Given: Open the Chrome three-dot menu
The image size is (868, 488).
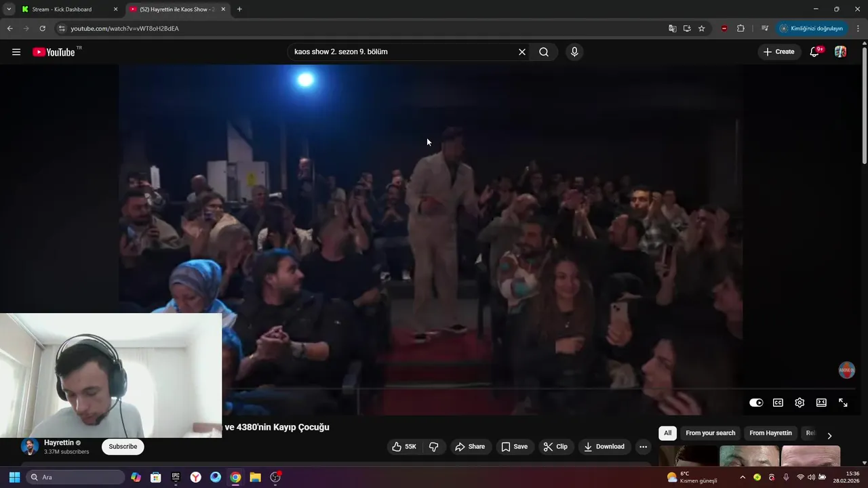Looking at the screenshot, I should (858, 28).
